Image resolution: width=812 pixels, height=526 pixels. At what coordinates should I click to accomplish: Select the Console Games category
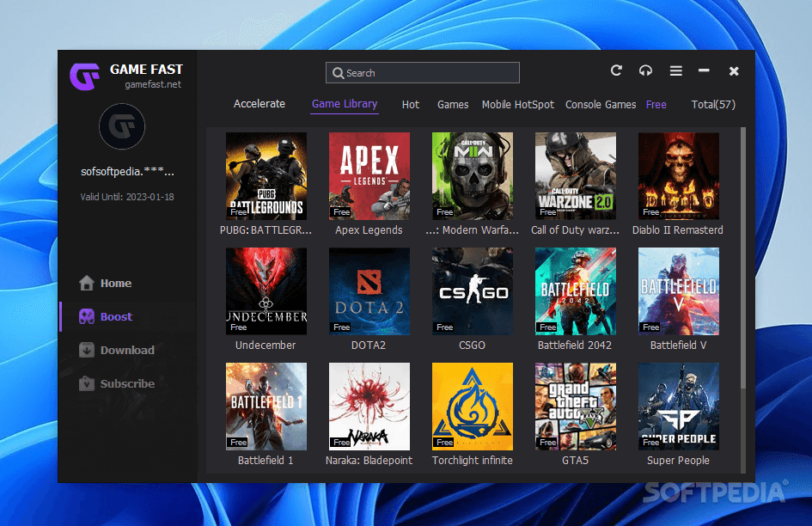coord(601,105)
